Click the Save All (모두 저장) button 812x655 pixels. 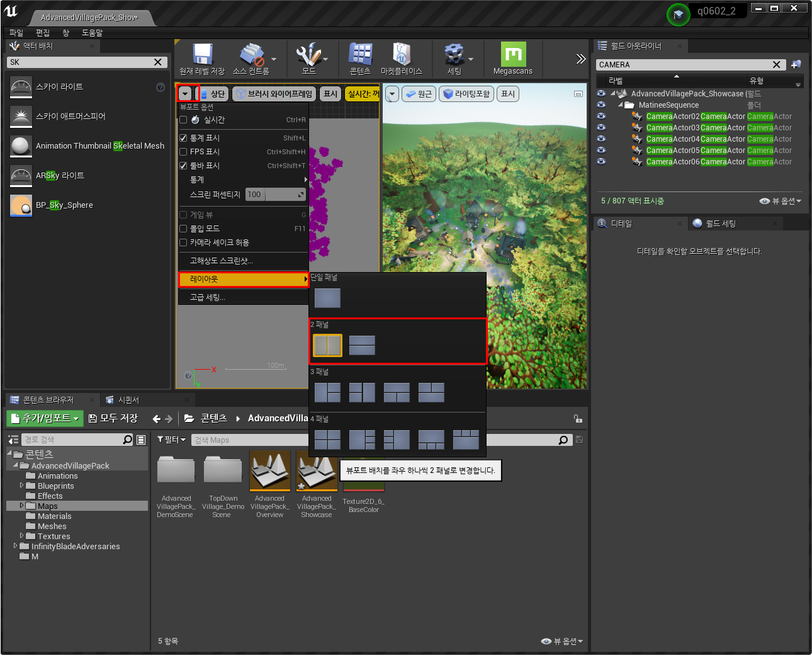pos(113,418)
